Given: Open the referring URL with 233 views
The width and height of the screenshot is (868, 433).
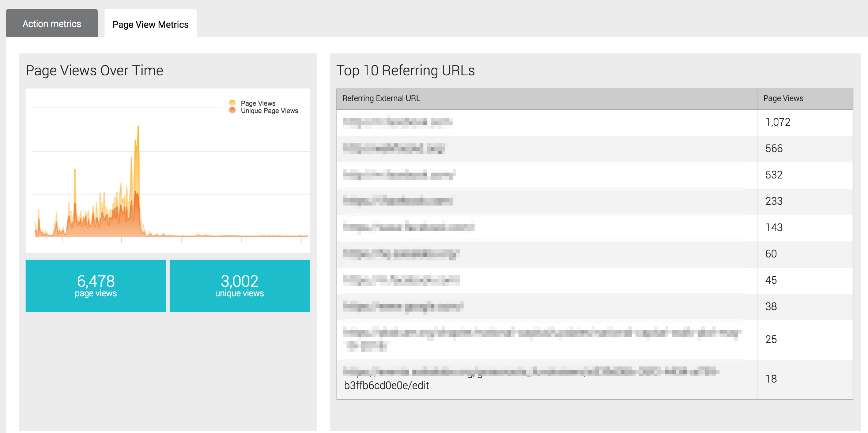Looking at the screenshot, I should [x=397, y=201].
